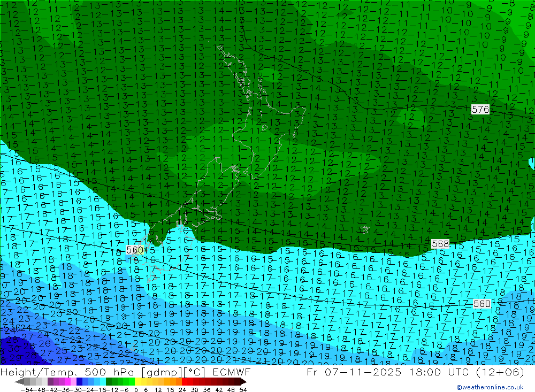This screenshot has width=535, height=392.
Task: Pick the yellow swatch at 0 on legend
Action: point(139,382)
